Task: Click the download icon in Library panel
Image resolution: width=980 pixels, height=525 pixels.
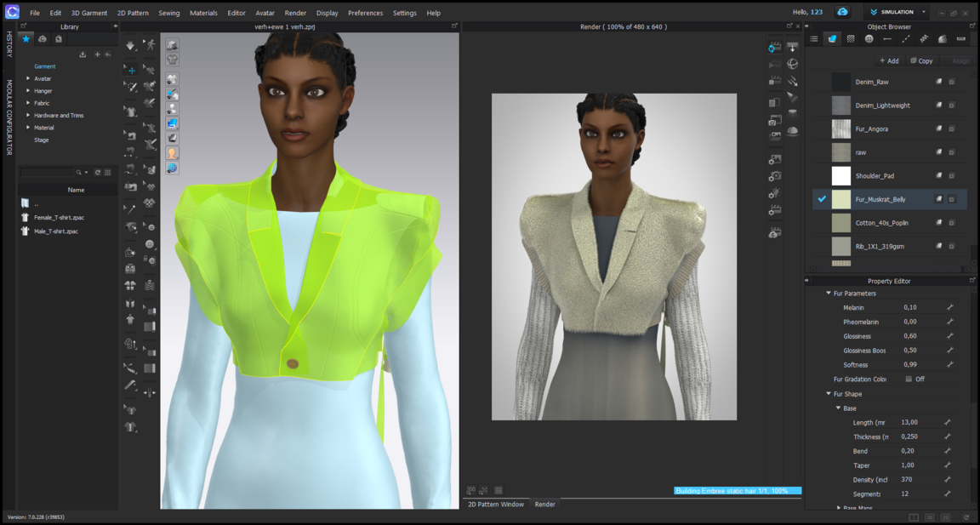Action: pyautogui.click(x=83, y=54)
